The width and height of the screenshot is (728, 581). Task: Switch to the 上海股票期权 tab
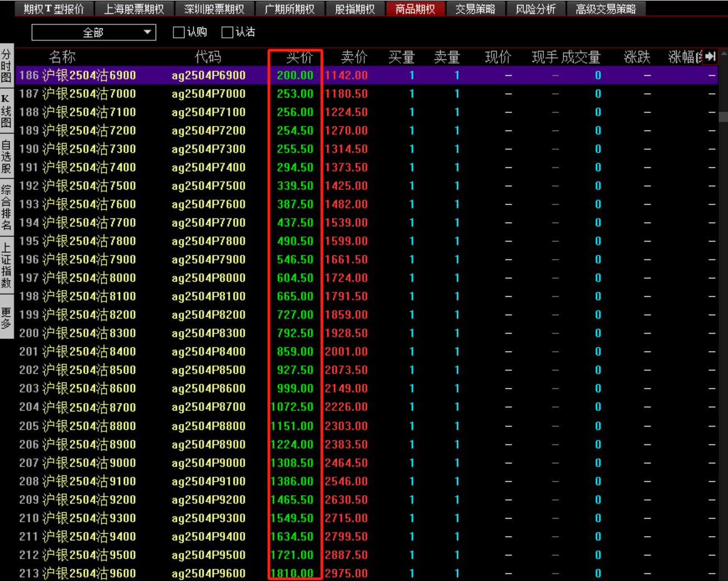[134, 9]
